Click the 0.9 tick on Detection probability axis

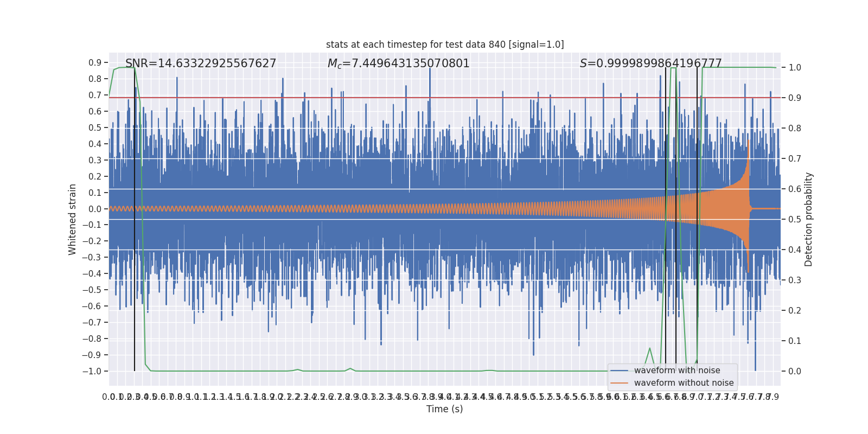pyautogui.click(x=795, y=98)
